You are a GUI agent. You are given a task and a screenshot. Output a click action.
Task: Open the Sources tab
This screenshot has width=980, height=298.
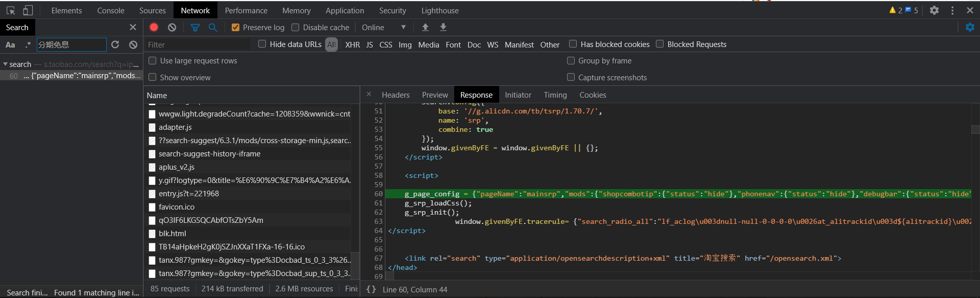[x=152, y=10]
